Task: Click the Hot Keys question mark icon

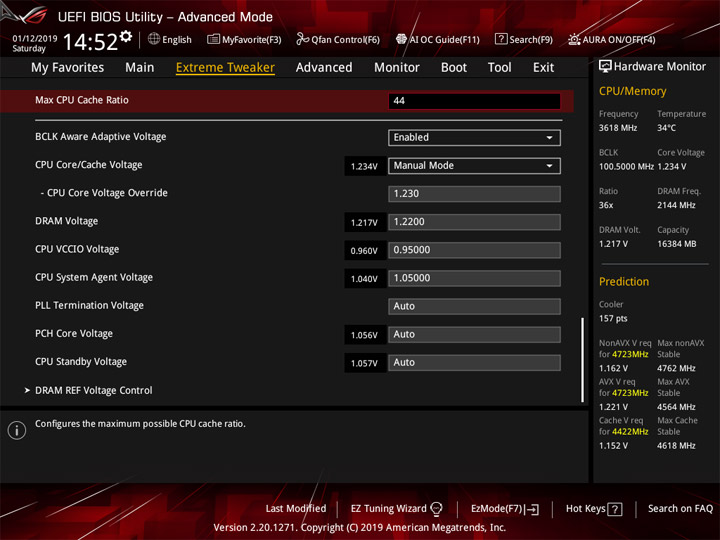Action: (x=614, y=509)
